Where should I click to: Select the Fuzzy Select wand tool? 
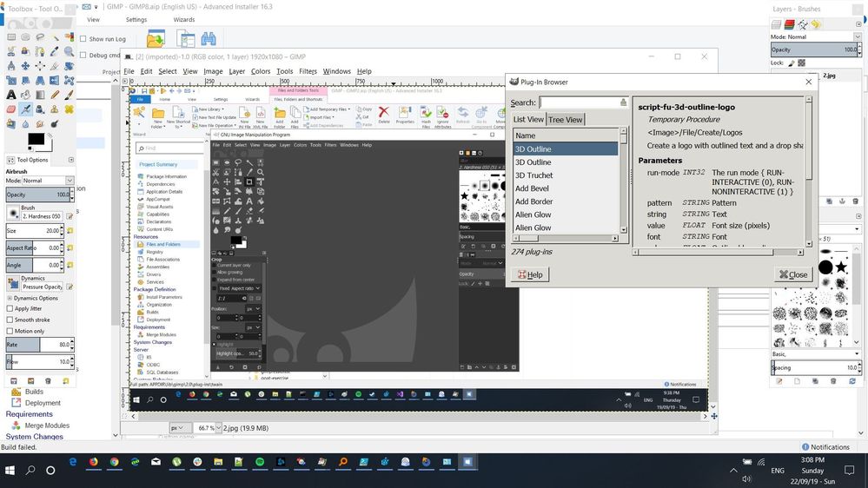55,37
